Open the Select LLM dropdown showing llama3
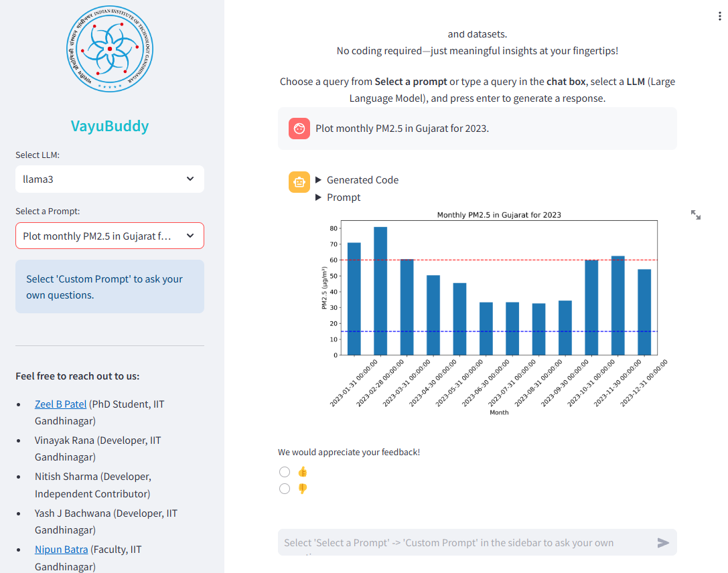 pos(109,179)
